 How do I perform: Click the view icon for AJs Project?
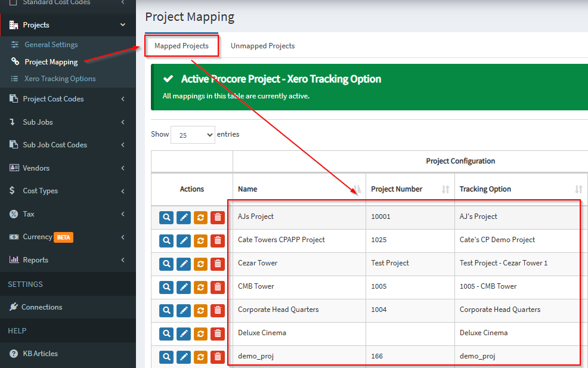click(x=166, y=218)
